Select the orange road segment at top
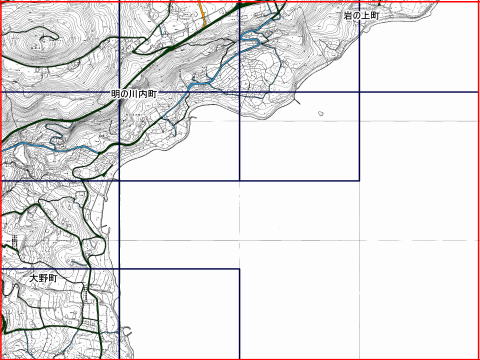 pos(202,13)
